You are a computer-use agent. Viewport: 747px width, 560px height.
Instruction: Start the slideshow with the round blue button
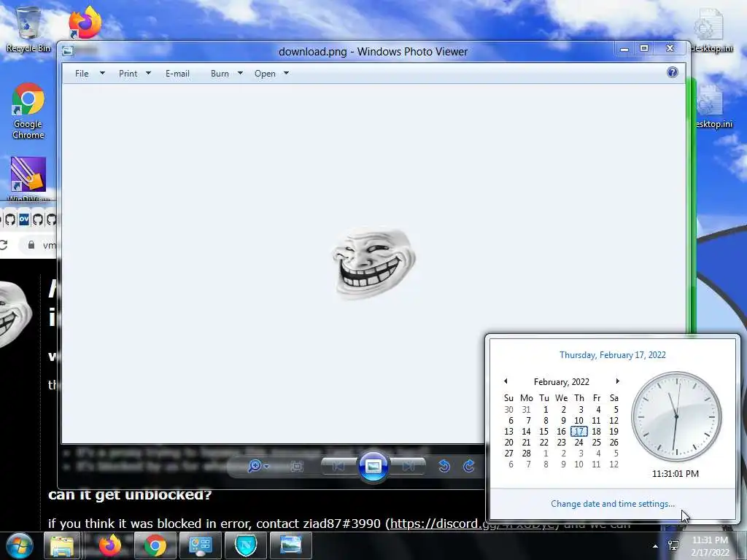point(373,466)
